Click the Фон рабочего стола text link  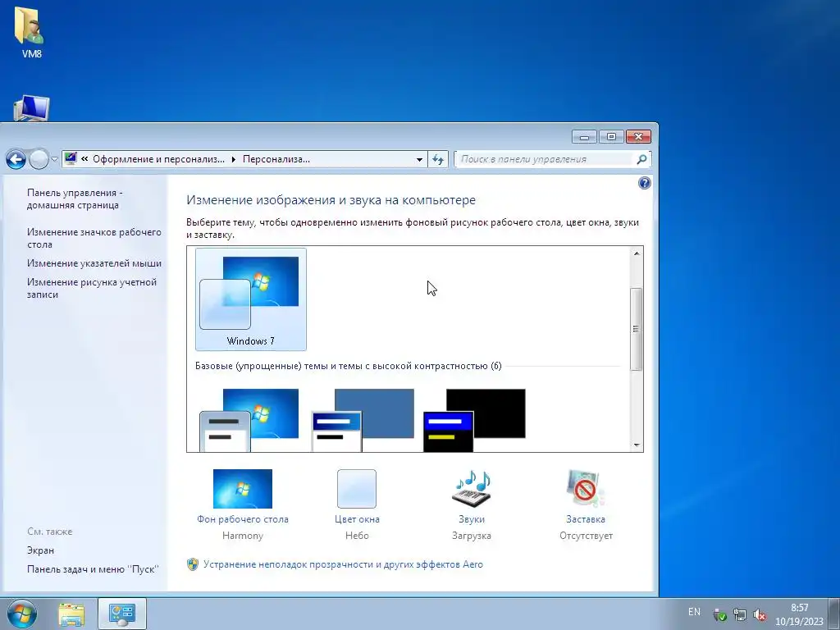click(x=243, y=519)
